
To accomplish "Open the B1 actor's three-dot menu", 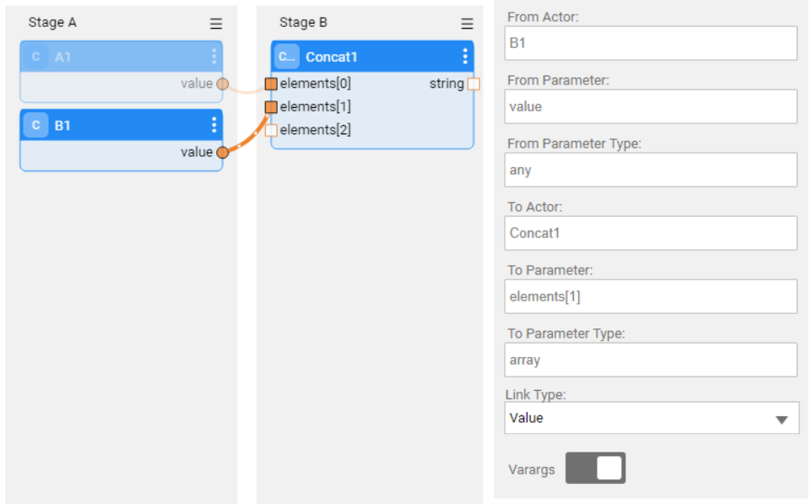I will point(214,125).
